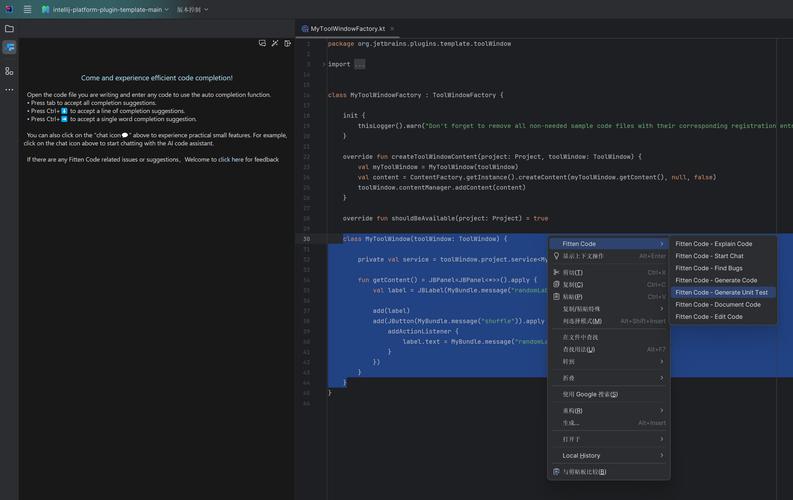Screen dimensions: 793x500
Task: Click the chat icon in Fitten panel header
Action: [x=262, y=43]
